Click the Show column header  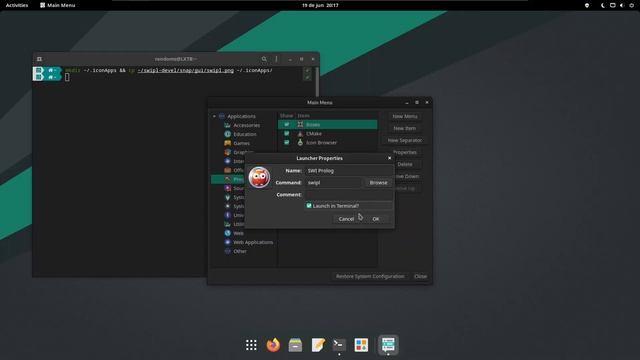point(286,116)
